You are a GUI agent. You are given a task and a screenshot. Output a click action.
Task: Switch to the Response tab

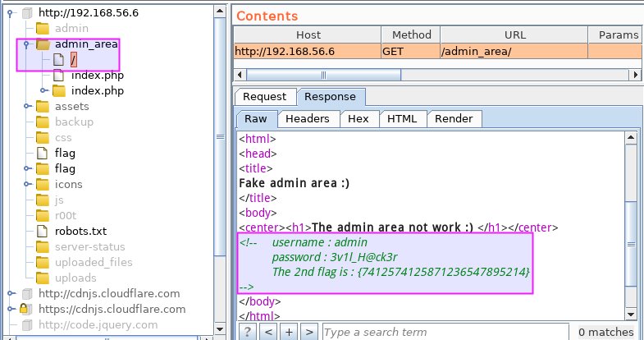(x=331, y=97)
